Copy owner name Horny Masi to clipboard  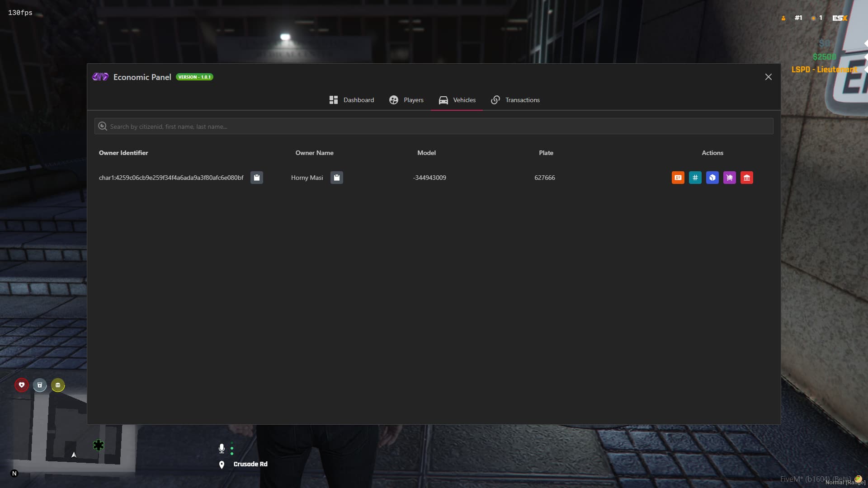pos(336,178)
